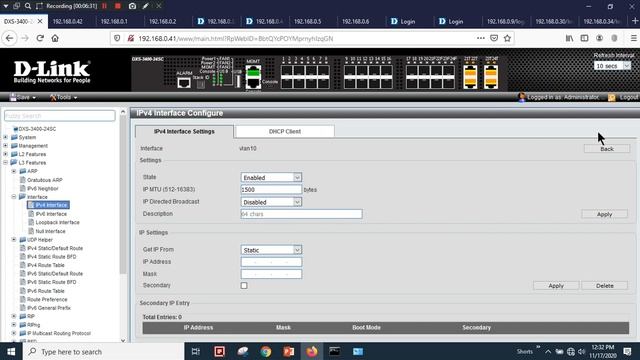Open the browser home page
Image resolution: width=640 pixels, height=360 pixels.
pos(55,38)
